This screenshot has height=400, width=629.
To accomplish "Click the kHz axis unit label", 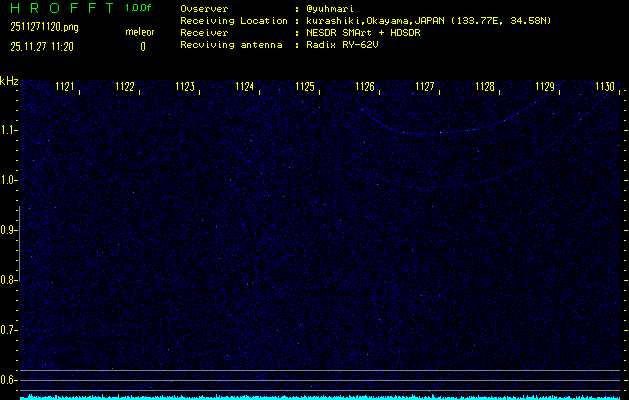I will click(9, 81).
